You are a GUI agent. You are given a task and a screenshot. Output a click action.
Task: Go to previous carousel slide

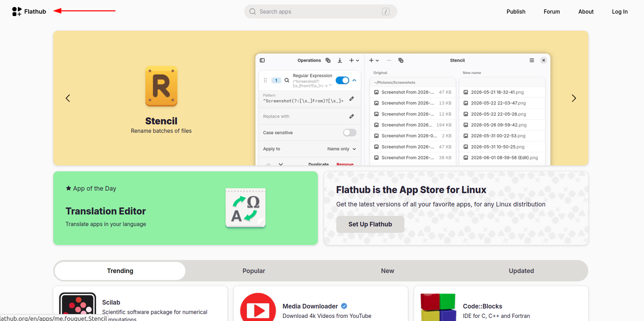coord(68,98)
